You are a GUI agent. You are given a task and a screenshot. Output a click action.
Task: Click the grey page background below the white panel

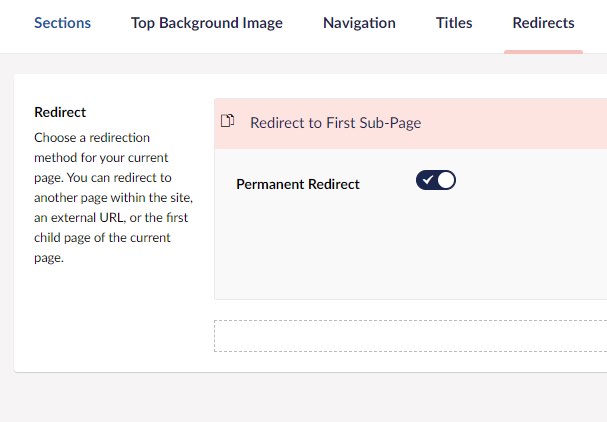(x=300, y=398)
